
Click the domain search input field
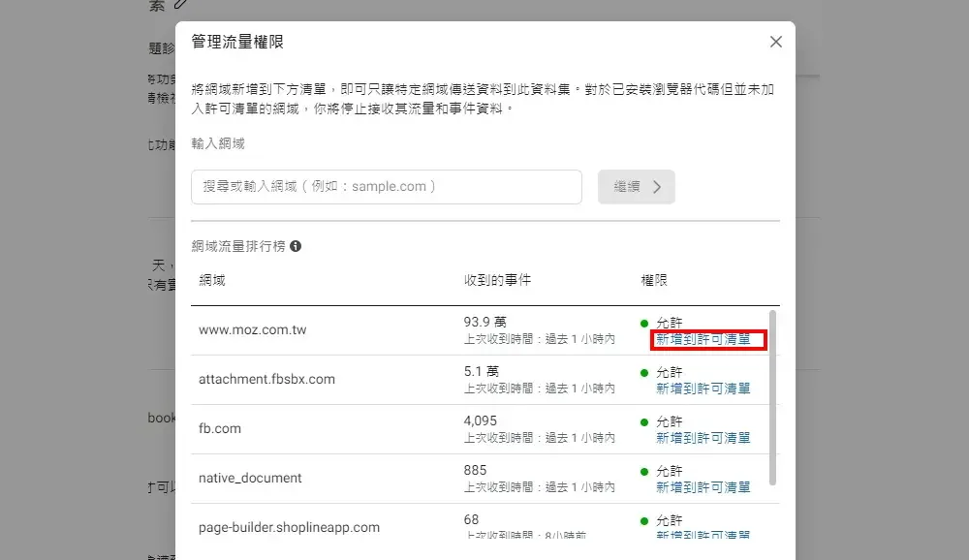[387, 187]
